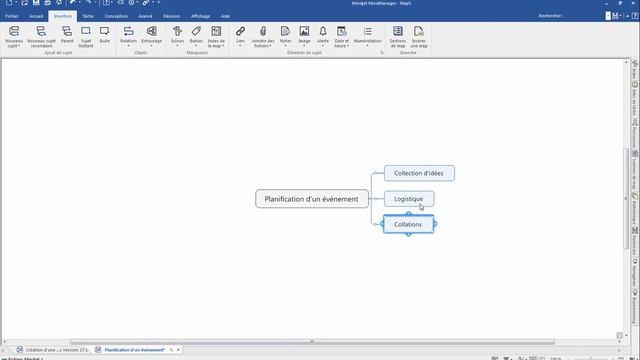Select the Logistique topic
The image size is (640, 360).
(x=409, y=199)
